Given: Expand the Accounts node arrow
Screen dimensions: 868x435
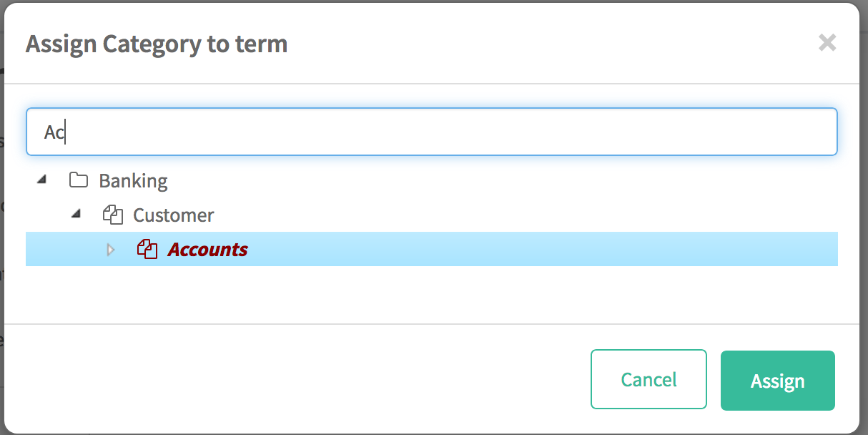Looking at the screenshot, I should (110, 249).
